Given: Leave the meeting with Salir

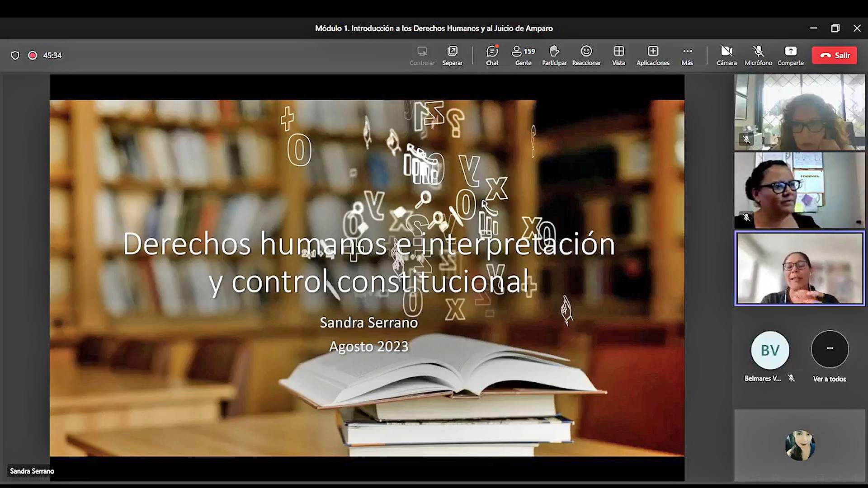Looking at the screenshot, I should tap(835, 55).
